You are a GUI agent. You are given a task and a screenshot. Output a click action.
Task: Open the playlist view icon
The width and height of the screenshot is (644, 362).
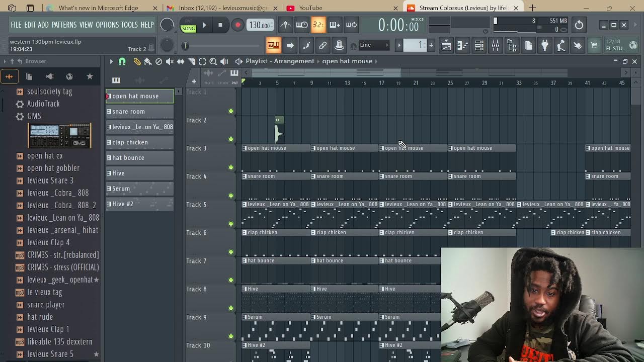click(446, 46)
